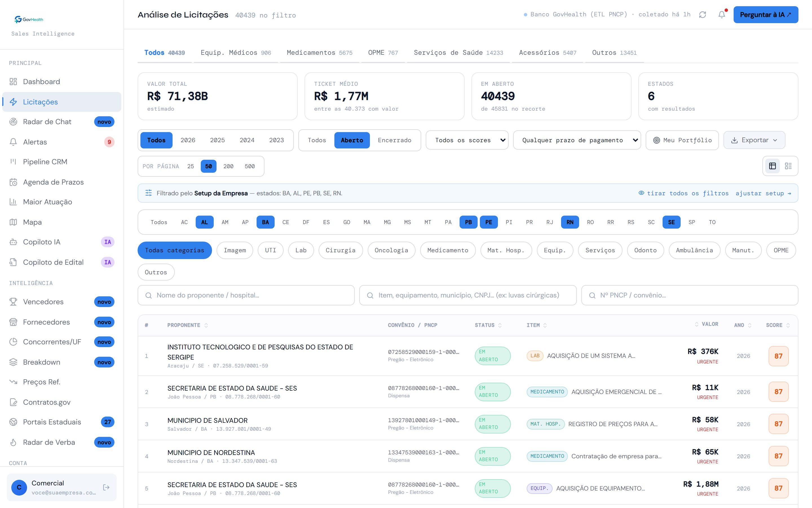Open Dashboard from the sidebar
The height and width of the screenshot is (508, 812).
click(x=62, y=82)
